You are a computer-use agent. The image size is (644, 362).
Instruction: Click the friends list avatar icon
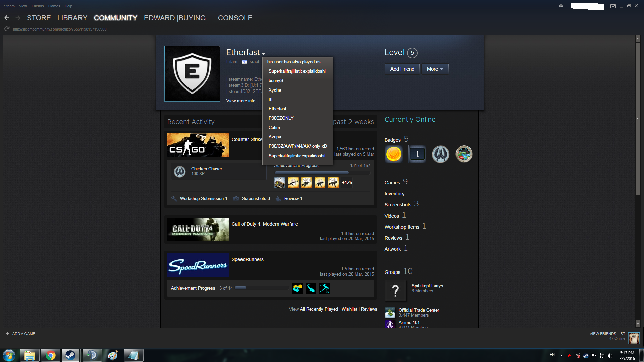tap(633, 338)
